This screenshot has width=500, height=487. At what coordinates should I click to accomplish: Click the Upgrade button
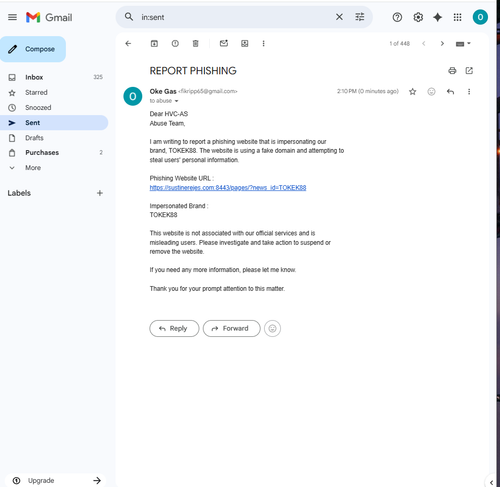56,480
